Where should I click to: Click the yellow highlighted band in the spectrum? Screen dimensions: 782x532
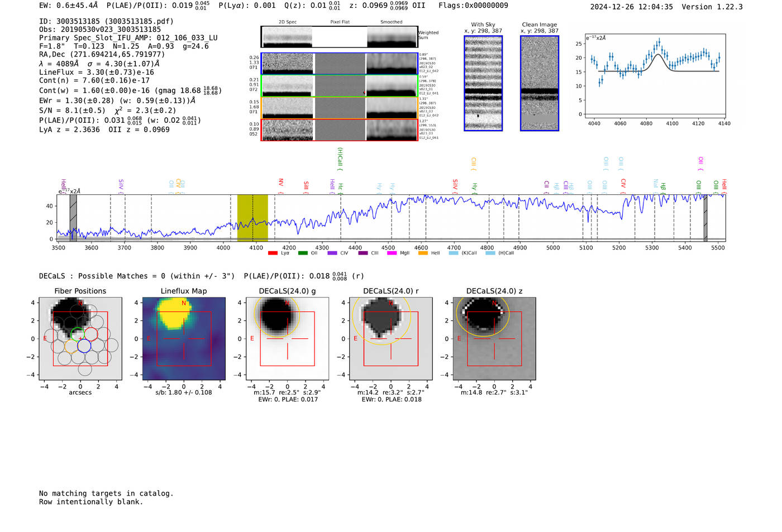(252, 218)
